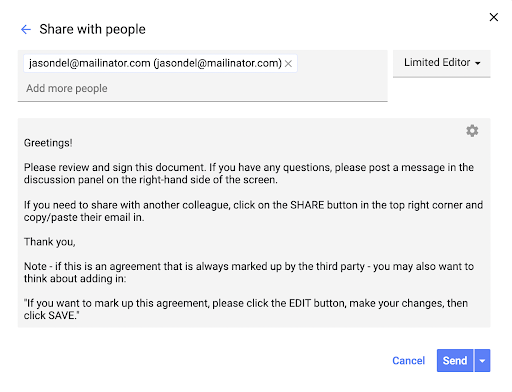The height and width of the screenshot is (392, 512).
Task: Click the word EDIT in the message body
Action: (x=300, y=303)
